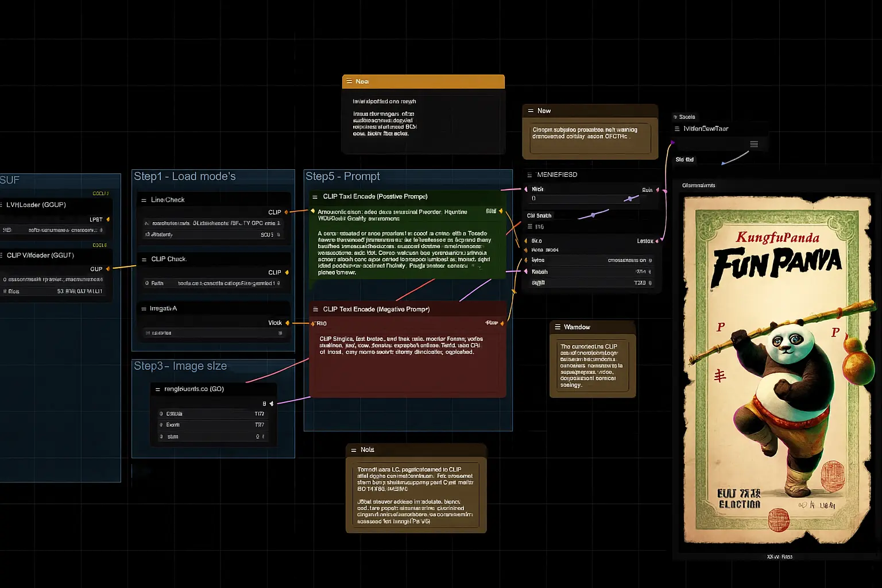Click the Sacela label above the preview node

687,117
